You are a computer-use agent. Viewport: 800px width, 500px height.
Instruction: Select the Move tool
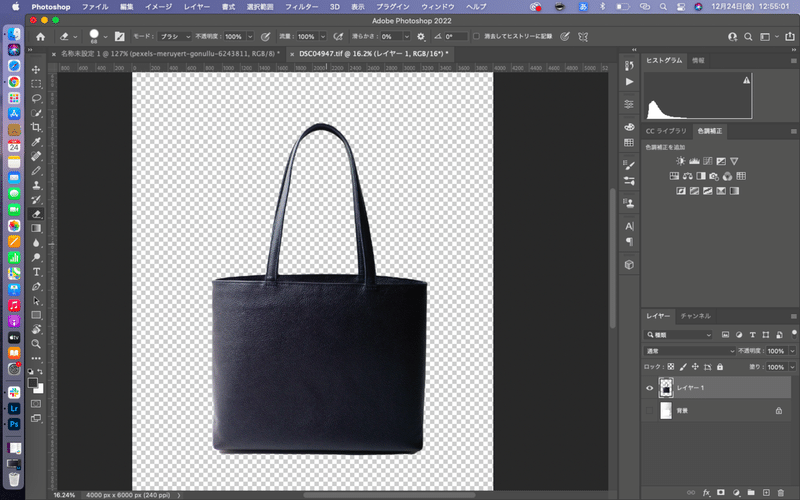point(36,69)
